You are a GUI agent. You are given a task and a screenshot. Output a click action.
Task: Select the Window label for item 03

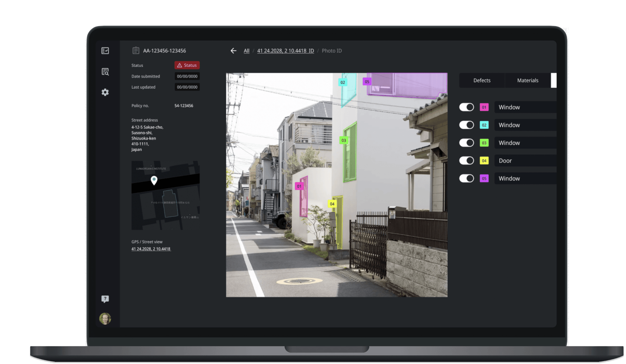[x=526, y=143]
